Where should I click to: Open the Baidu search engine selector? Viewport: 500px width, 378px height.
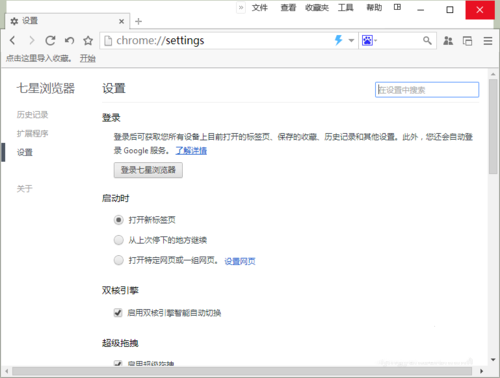click(369, 41)
